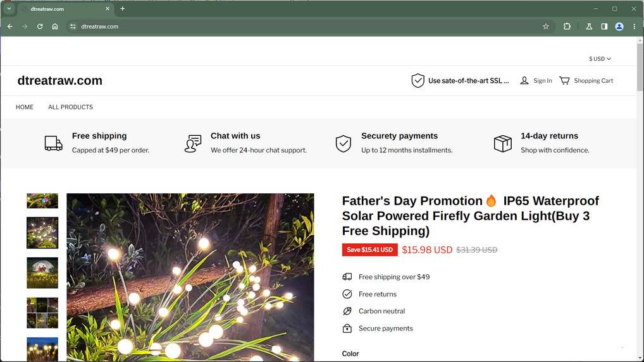This screenshot has height=362, width=644.
Task: Open the Shopping Cart icon
Action: 564,81
